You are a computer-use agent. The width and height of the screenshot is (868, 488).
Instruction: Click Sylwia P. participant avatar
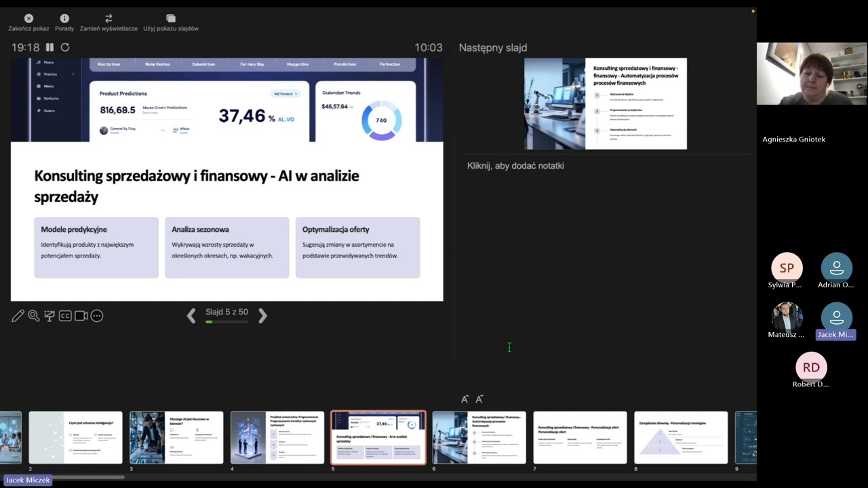pos(787,268)
